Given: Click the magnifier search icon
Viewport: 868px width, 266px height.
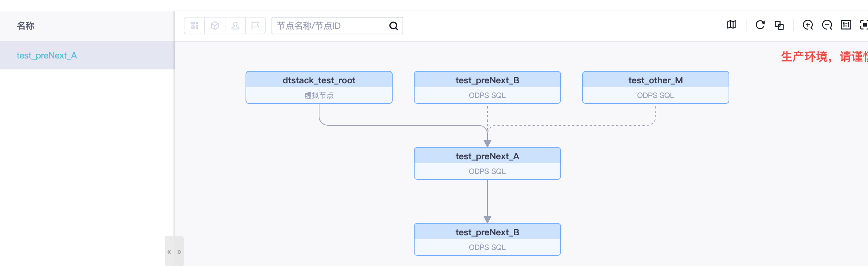Looking at the screenshot, I should click(x=393, y=26).
